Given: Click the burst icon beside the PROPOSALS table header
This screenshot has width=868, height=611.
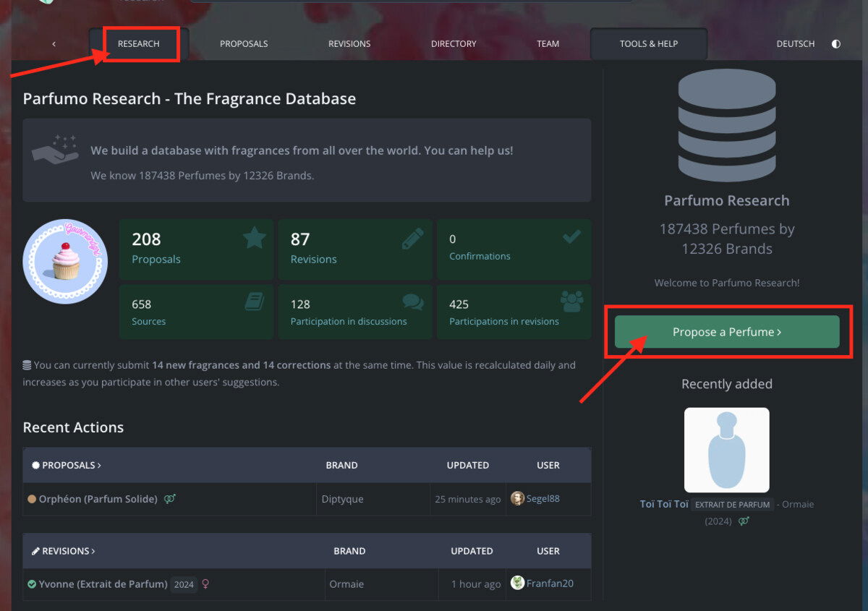Looking at the screenshot, I should (35, 466).
